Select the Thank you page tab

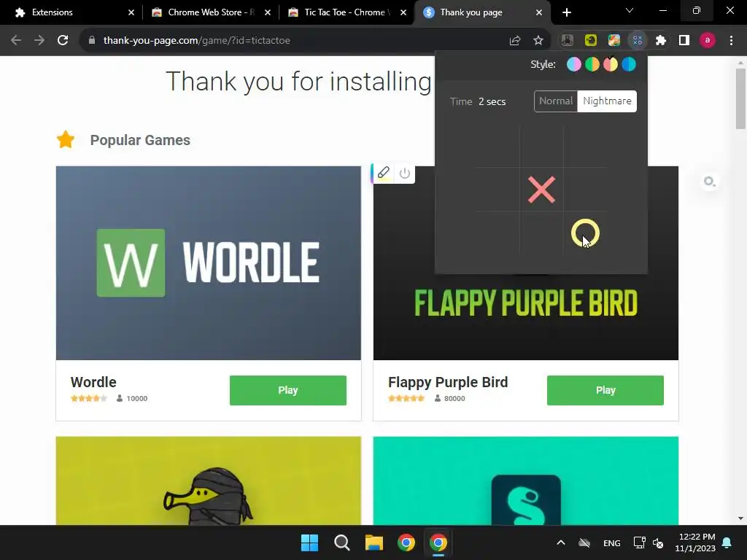coord(483,12)
